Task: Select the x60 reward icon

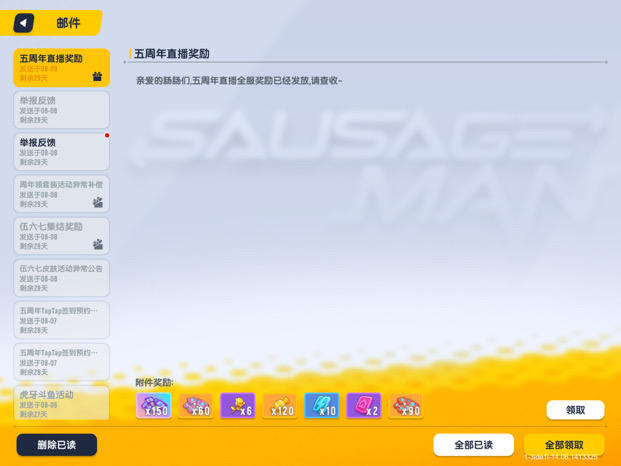Action: pos(196,405)
